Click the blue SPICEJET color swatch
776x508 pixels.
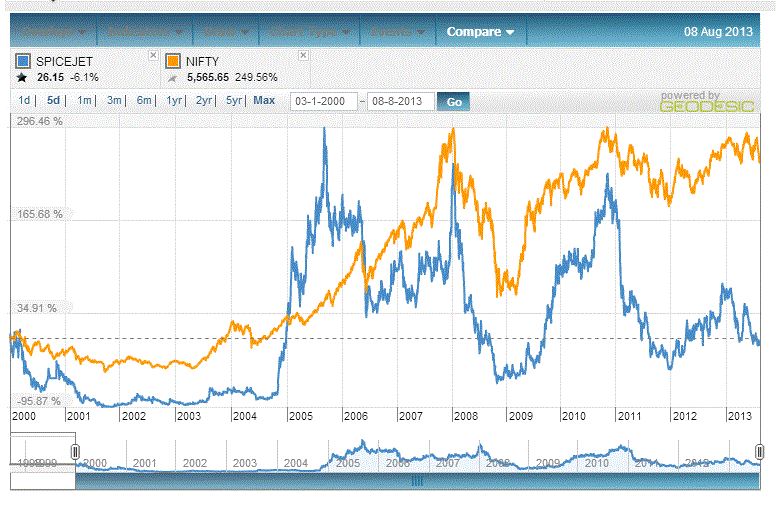(x=23, y=61)
